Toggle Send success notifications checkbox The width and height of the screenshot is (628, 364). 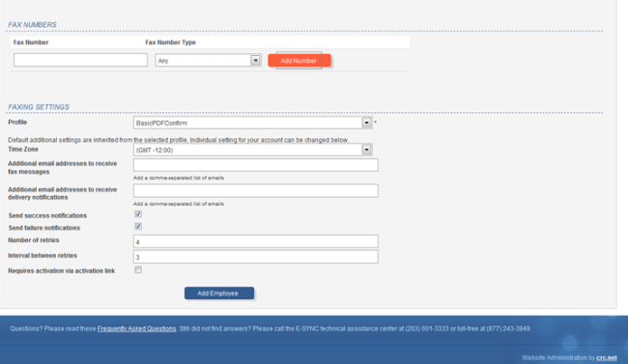tap(138, 214)
